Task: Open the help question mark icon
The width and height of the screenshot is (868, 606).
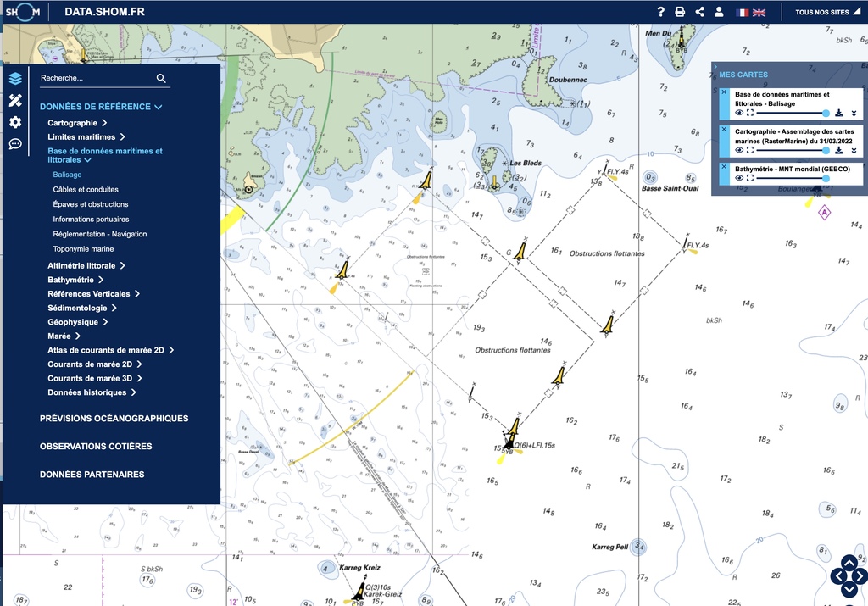Action: [x=660, y=12]
